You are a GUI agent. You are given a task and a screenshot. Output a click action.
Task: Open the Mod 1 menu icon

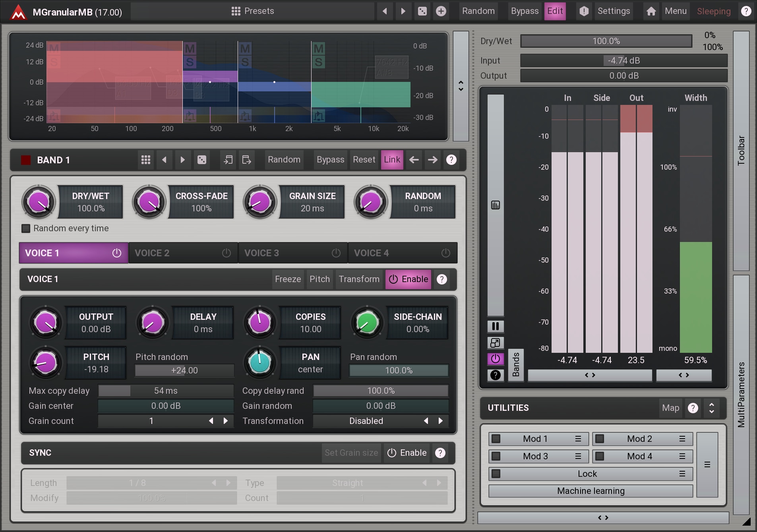578,439
